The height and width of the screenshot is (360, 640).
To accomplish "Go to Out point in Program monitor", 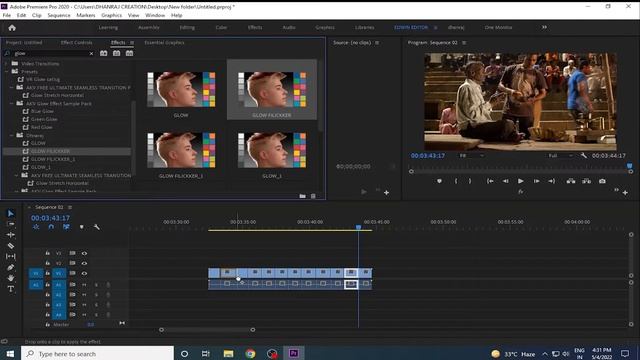I will [x=551, y=181].
